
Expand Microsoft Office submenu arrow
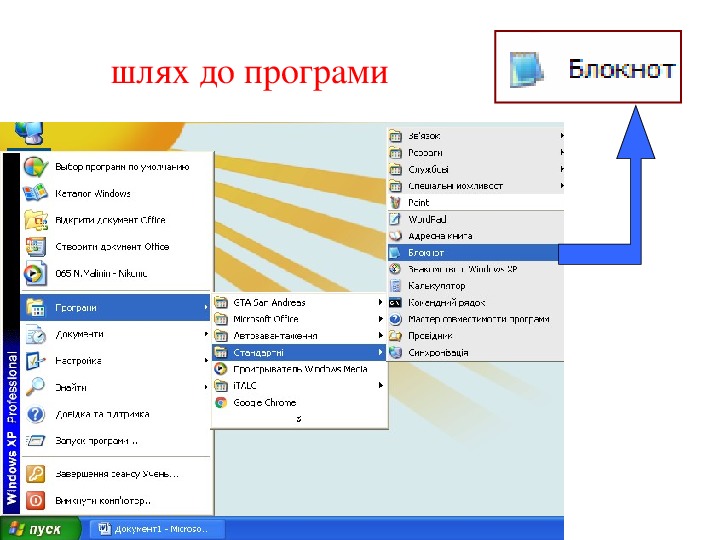[380, 319]
